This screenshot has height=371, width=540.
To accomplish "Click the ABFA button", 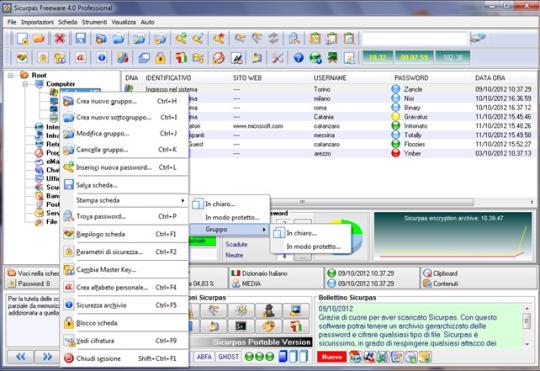I will (x=204, y=357).
